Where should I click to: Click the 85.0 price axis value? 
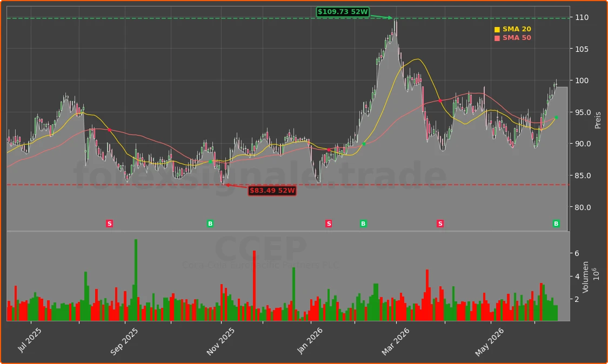click(583, 176)
